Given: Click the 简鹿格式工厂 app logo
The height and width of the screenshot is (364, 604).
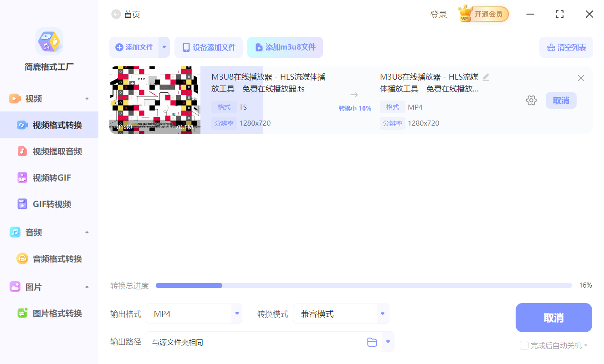Looking at the screenshot, I should pos(49,41).
